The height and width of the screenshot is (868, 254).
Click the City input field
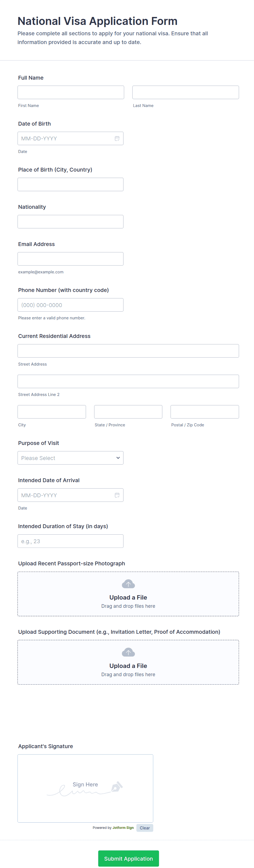52,412
